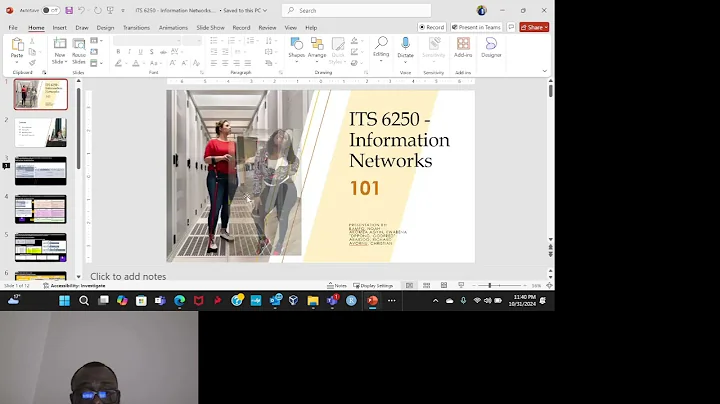Open the saved location dropdown in title
720x404 pixels.
[x=265, y=10]
